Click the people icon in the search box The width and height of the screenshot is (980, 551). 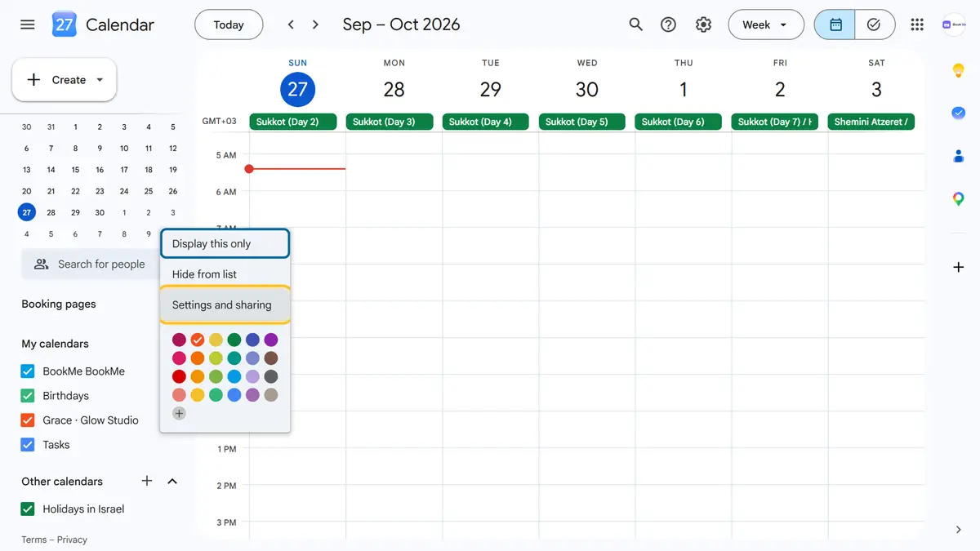tap(41, 264)
